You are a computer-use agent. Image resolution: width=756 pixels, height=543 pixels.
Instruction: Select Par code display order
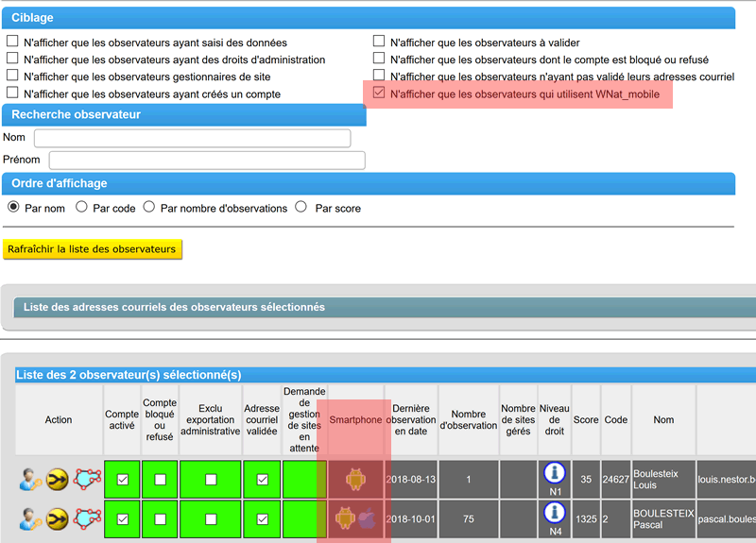81,207
